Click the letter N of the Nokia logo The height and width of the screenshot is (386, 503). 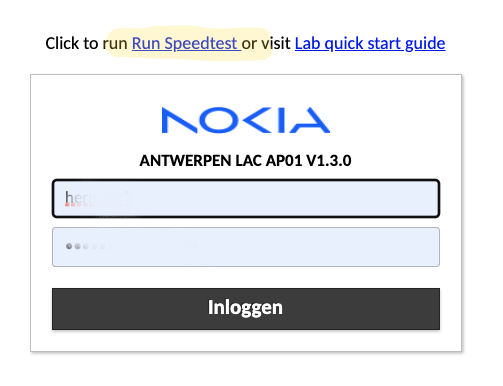point(179,120)
